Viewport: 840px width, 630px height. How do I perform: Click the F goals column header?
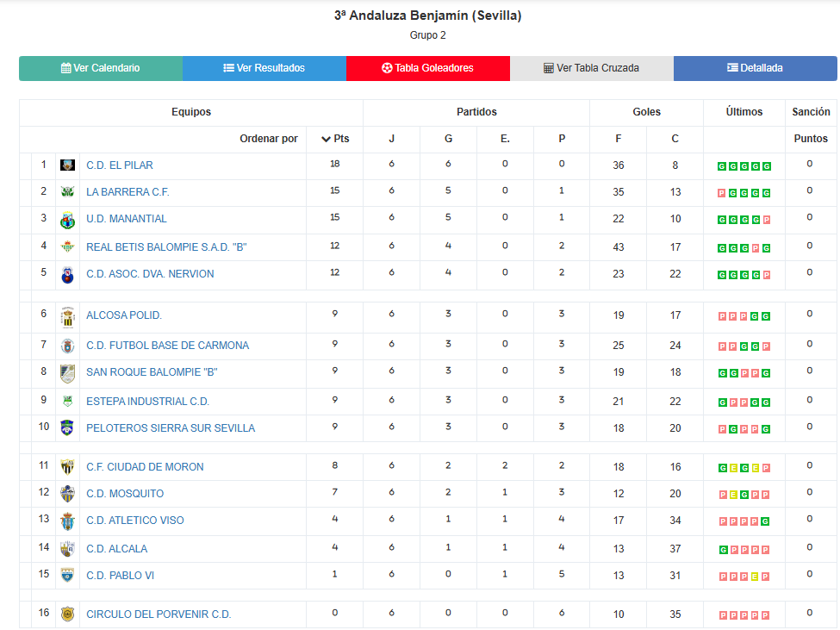619,140
